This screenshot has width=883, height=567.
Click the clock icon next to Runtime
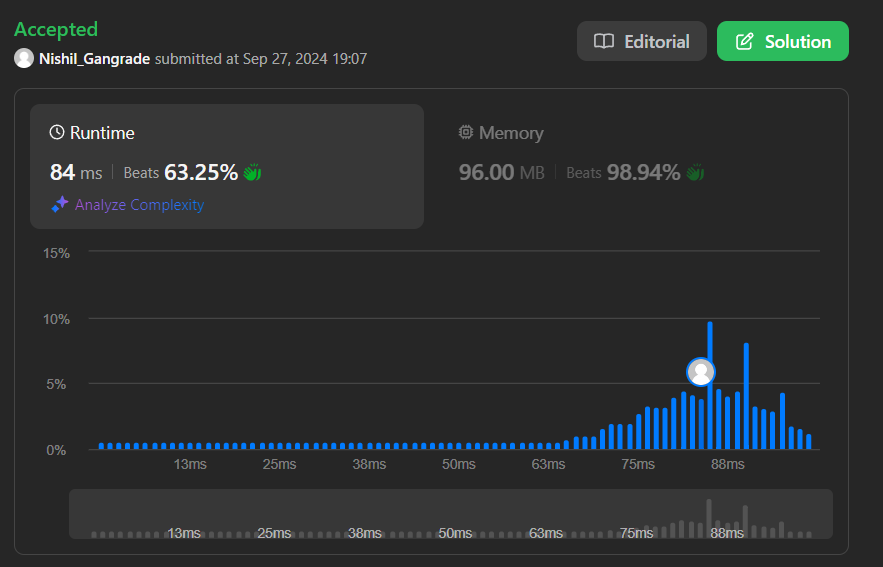[57, 132]
